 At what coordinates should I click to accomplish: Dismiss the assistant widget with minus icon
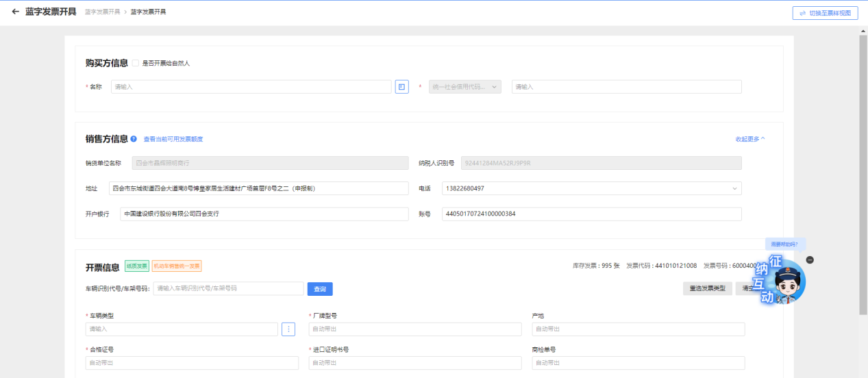pos(810,260)
